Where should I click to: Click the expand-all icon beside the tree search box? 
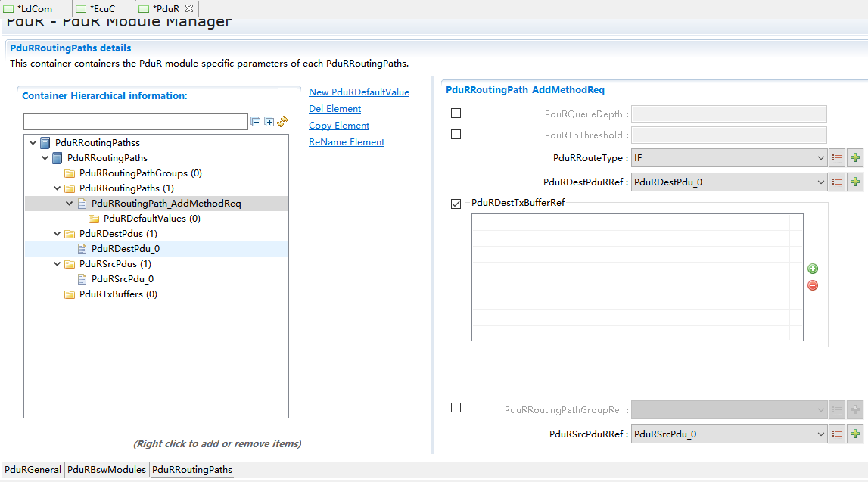point(269,122)
